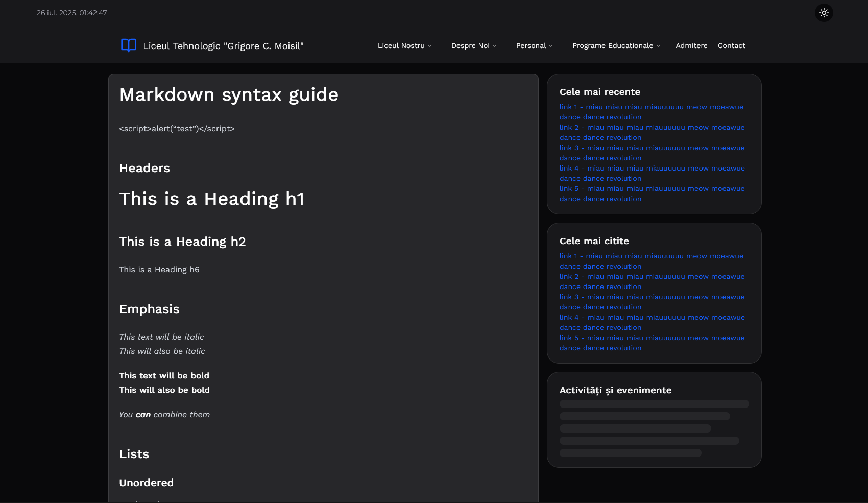This screenshot has width=868, height=503.
Task: Click the date and time text
Action: click(x=71, y=13)
